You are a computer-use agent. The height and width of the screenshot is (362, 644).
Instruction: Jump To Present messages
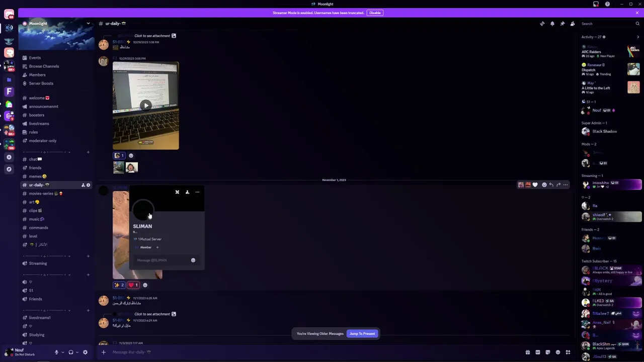pos(362,333)
